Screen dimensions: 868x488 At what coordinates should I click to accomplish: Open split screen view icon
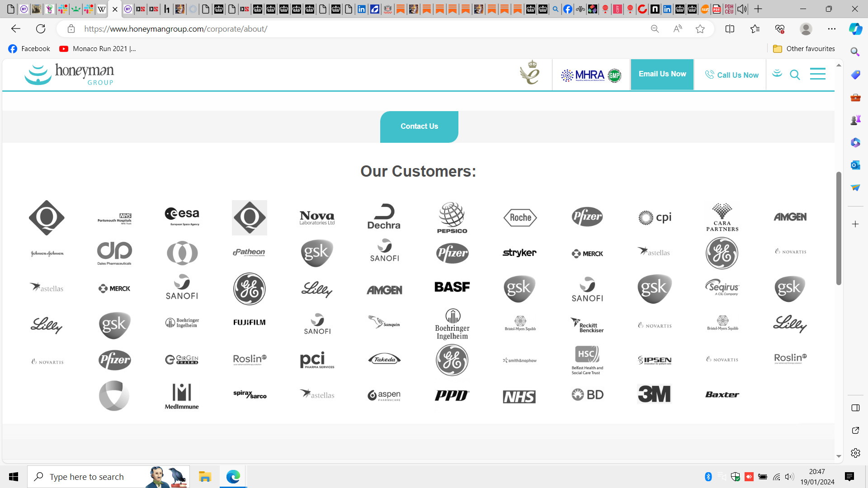[730, 29]
